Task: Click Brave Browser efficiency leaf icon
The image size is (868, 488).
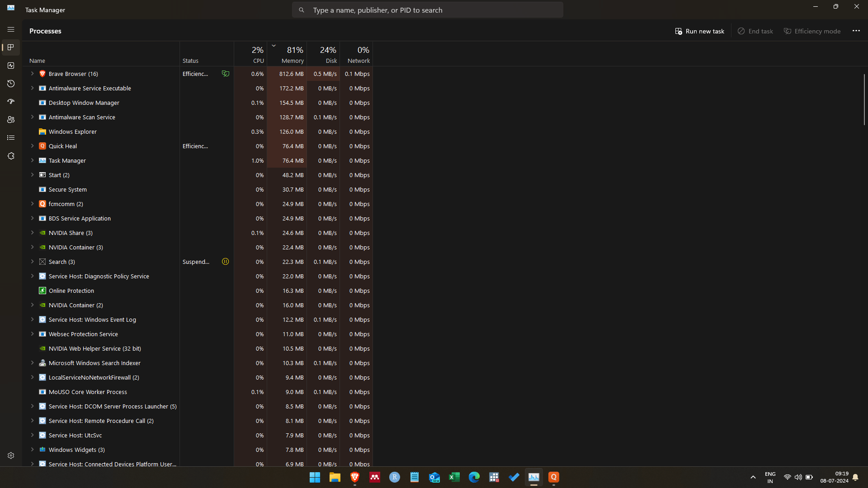Action: pyautogui.click(x=225, y=74)
